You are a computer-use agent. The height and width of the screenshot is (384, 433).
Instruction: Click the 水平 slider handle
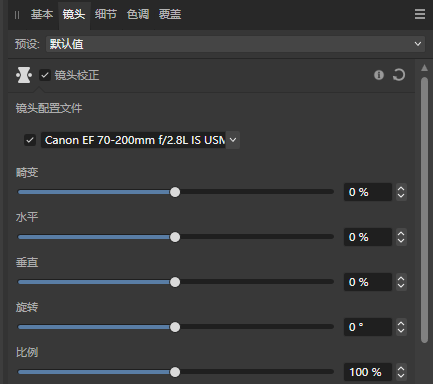pyautogui.click(x=175, y=237)
